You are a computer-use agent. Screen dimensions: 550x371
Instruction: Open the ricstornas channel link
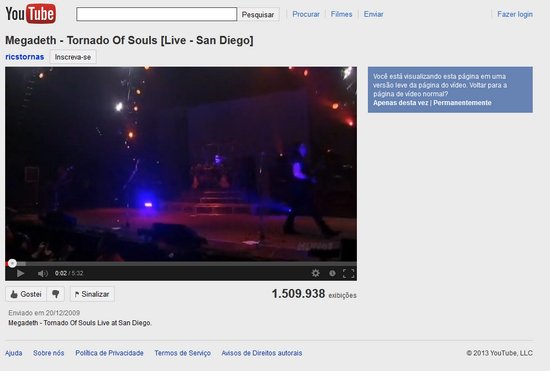click(25, 57)
